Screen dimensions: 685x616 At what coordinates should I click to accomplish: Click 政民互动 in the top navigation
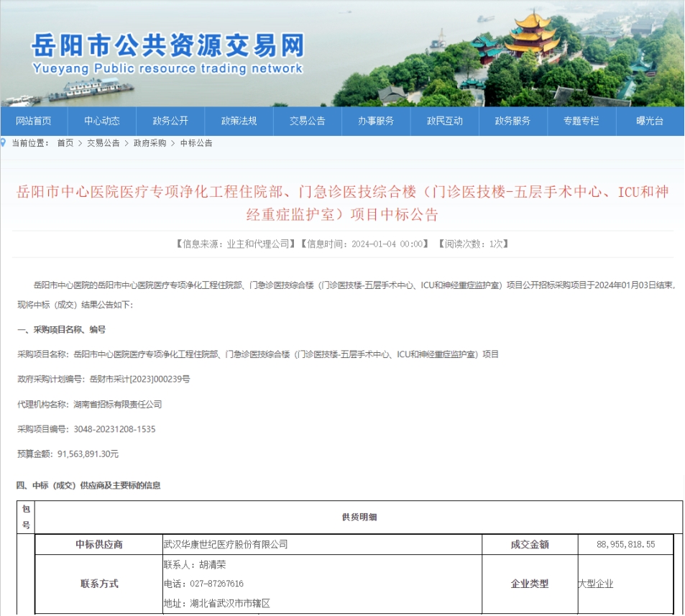(x=444, y=121)
